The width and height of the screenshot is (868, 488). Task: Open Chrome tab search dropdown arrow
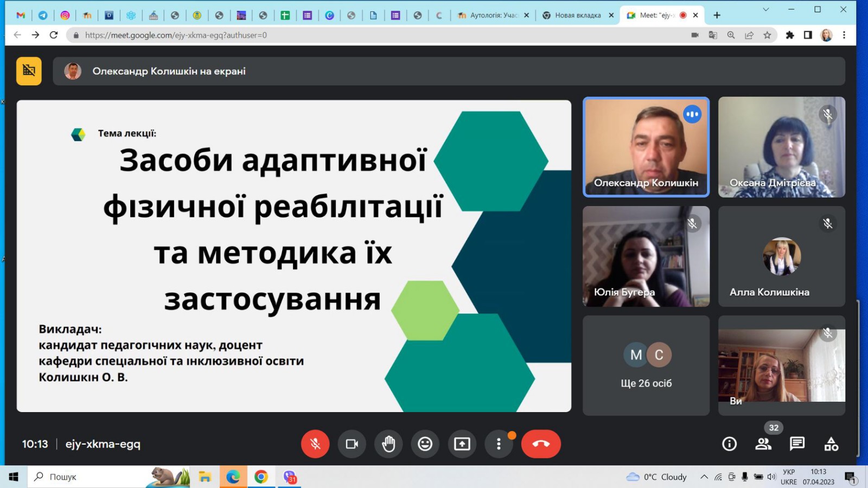pyautogui.click(x=765, y=10)
